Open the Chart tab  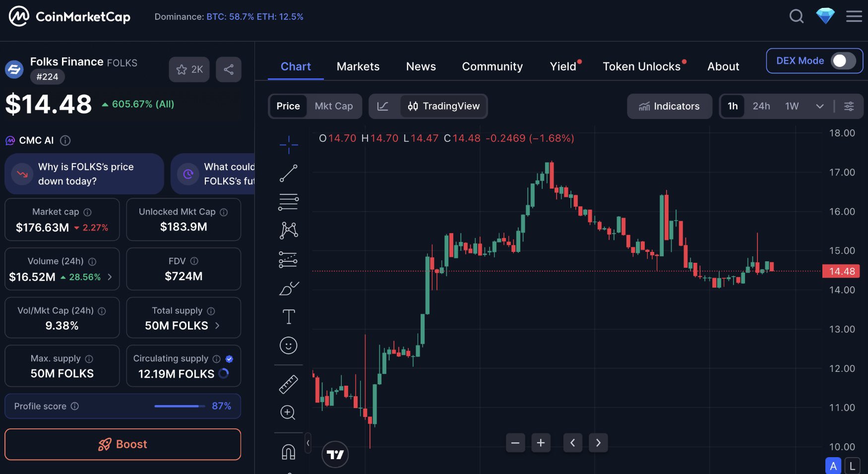[x=296, y=66]
